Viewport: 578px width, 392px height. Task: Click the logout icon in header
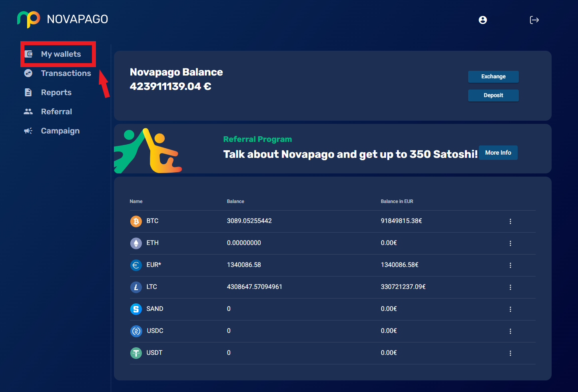tap(534, 20)
